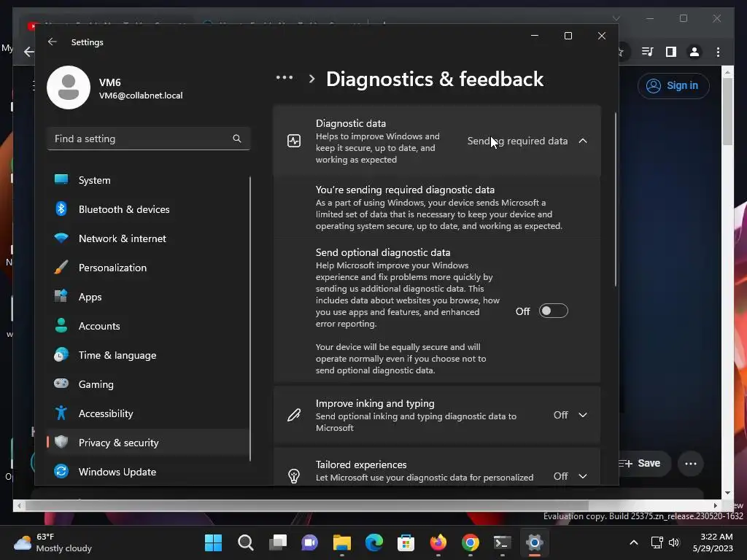Viewport: 747px width, 560px height.
Task: Open Bluetooth & devices category
Action: (148, 209)
